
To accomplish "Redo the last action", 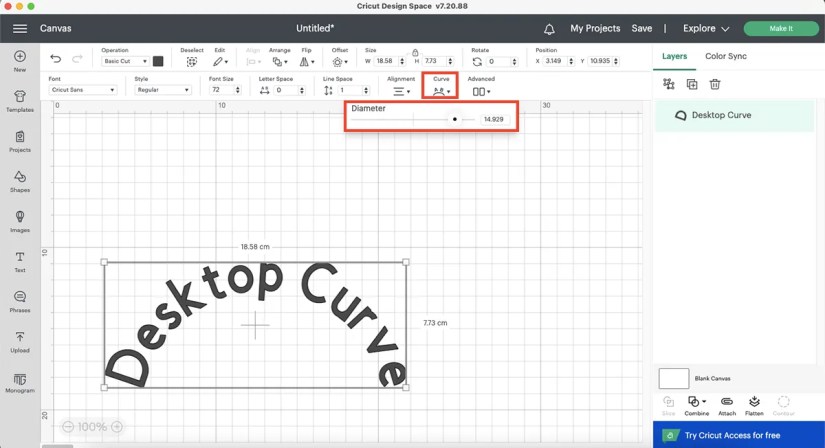I will click(77, 58).
